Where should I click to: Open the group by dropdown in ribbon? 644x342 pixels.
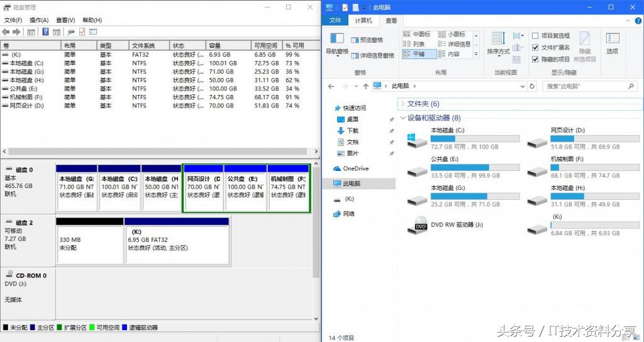point(518,36)
